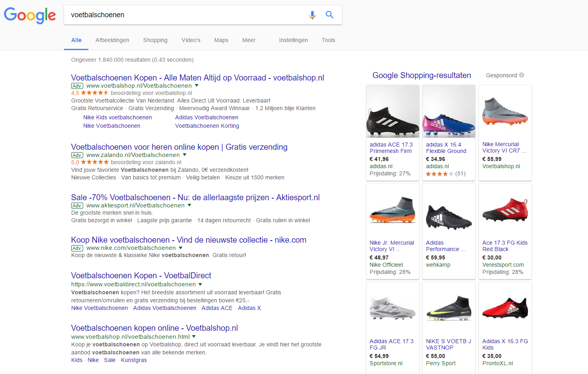This screenshot has width=588, height=374.
Task: Click the Nike Kids voetbalschoenen sitelink
Action: [x=118, y=117]
